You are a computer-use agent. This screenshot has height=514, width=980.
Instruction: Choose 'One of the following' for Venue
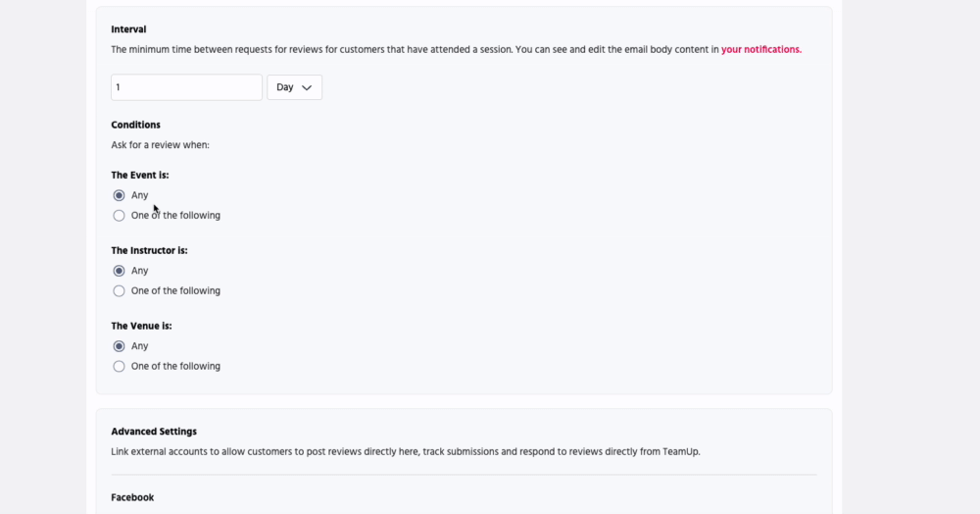[x=120, y=367]
